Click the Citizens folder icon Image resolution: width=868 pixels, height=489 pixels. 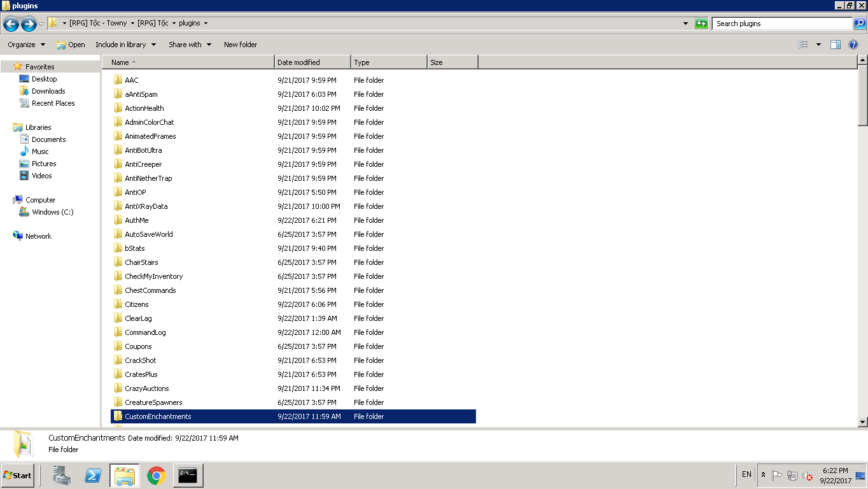118,304
